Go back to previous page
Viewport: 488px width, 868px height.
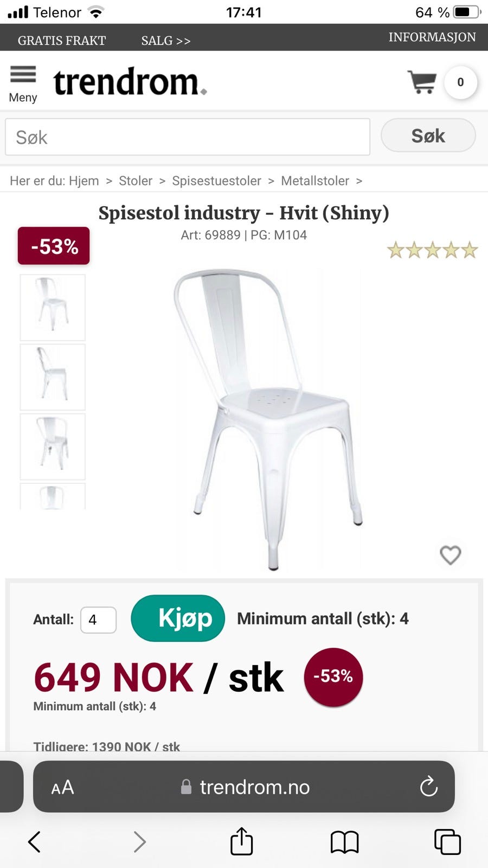[x=34, y=842]
